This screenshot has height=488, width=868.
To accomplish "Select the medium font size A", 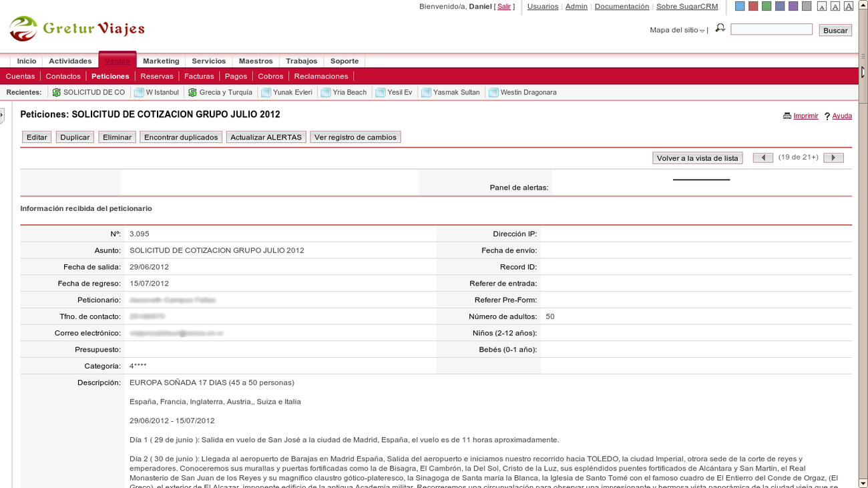I will tap(833, 5).
